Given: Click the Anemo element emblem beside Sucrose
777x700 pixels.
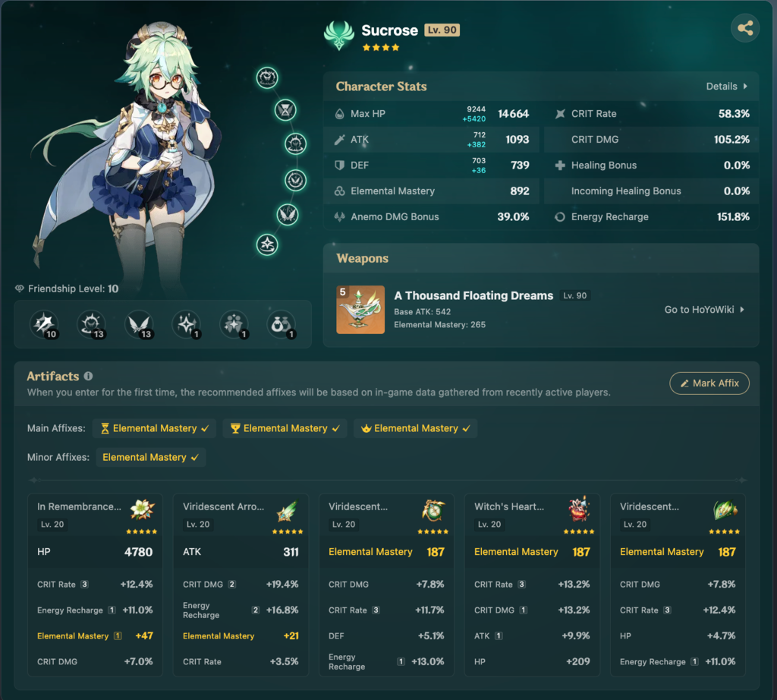Looking at the screenshot, I should pyautogui.click(x=339, y=35).
